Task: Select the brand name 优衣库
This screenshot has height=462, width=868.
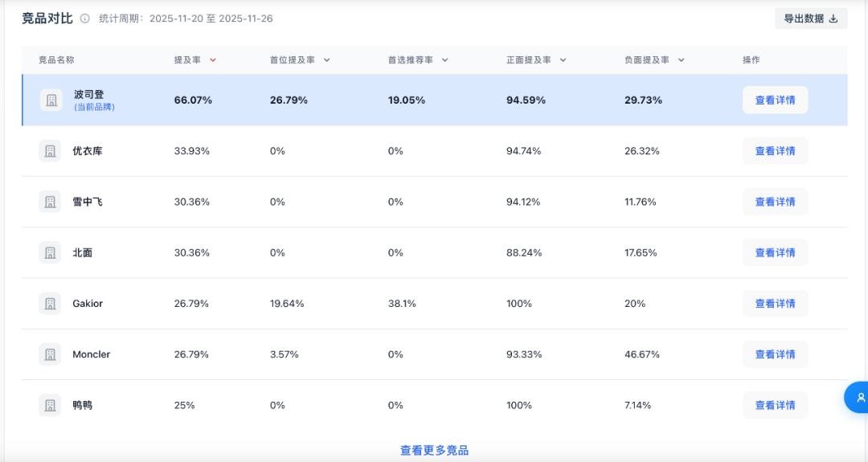Action: coord(88,151)
